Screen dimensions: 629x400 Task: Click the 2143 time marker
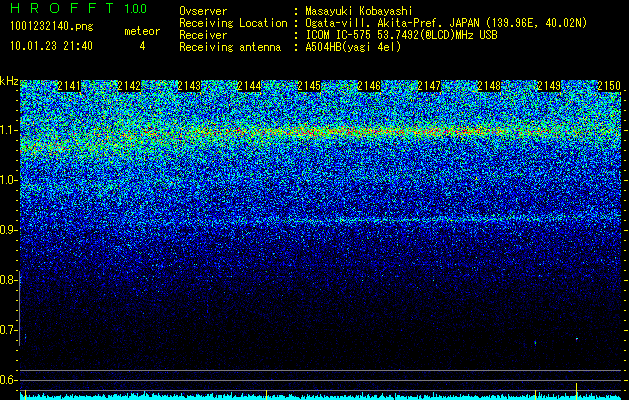pos(189,86)
